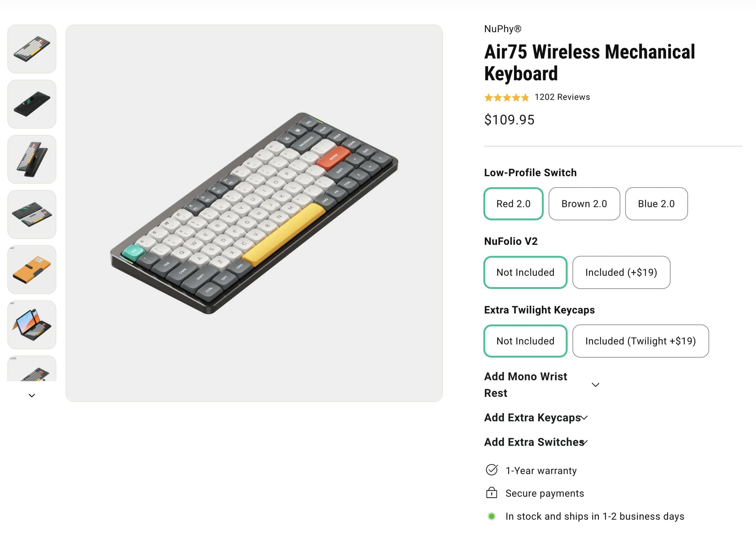
Task: Choose the Blue 2.0 switch option
Action: (x=656, y=204)
